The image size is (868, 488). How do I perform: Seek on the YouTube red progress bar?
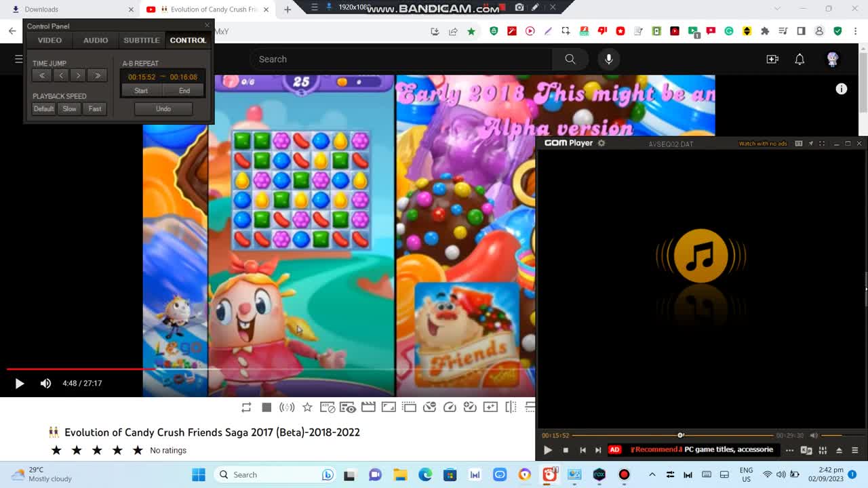[x=271, y=369]
